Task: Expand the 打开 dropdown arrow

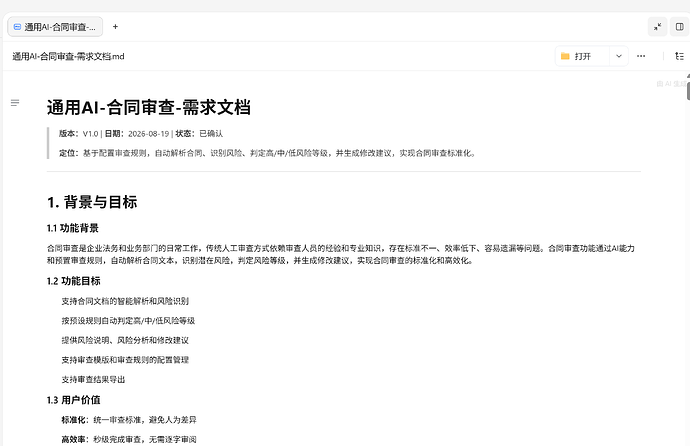Action: [619, 56]
